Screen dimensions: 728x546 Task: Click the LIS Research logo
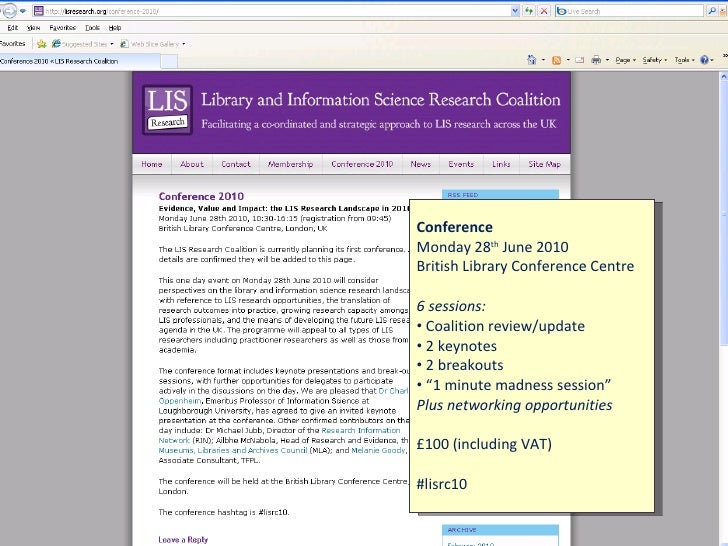coord(167,110)
